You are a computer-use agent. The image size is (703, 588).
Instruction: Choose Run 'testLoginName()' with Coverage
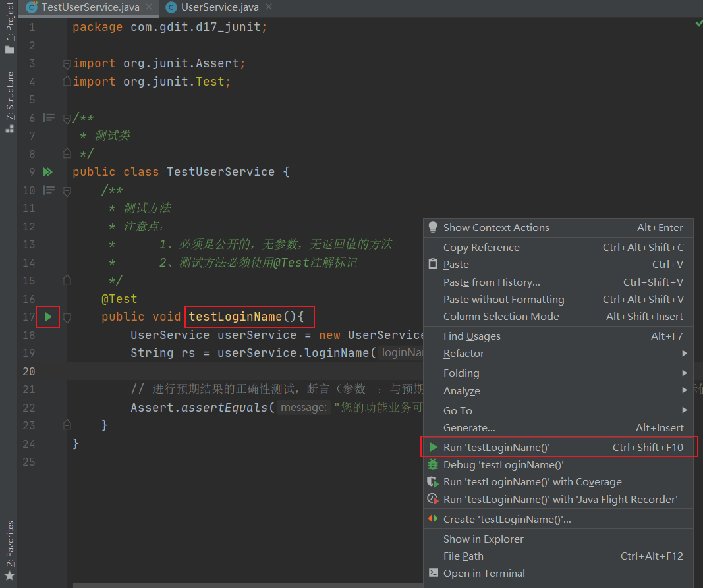[x=532, y=482]
